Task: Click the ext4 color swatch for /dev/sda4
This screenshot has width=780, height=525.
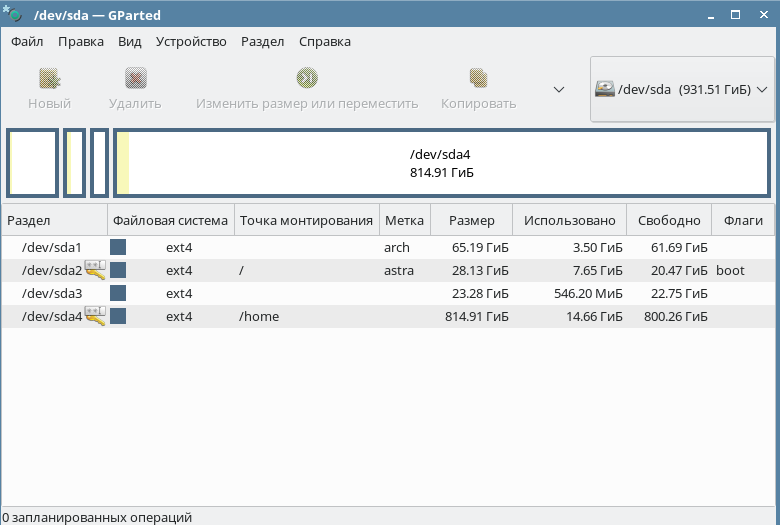Action: (x=118, y=316)
